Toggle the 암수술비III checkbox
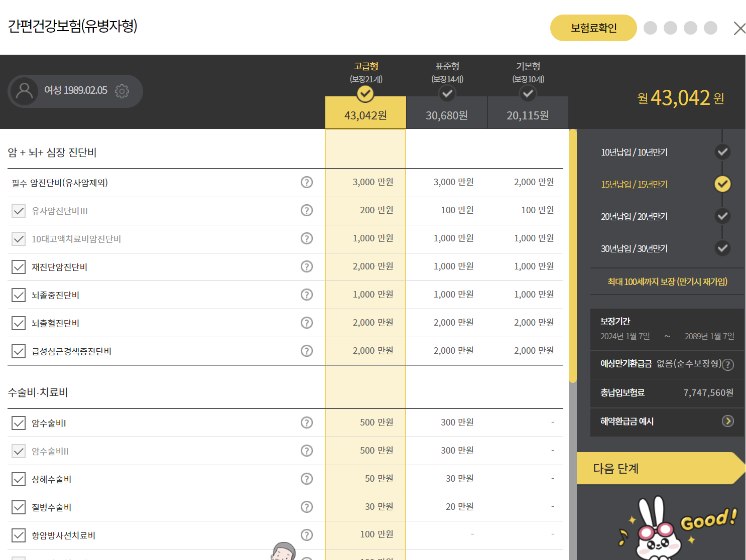Screen dimensions: 746x560 (19, 451)
